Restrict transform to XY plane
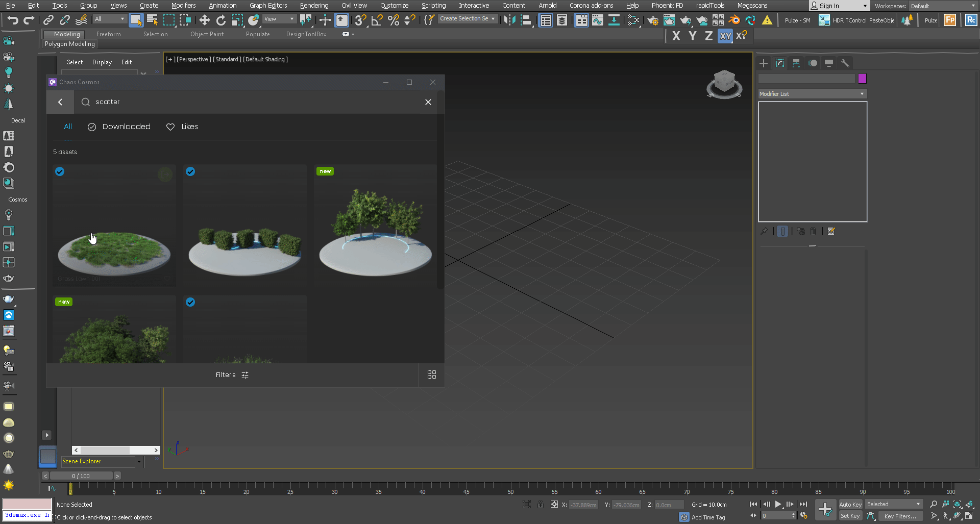This screenshot has width=980, height=524. pos(725,36)
